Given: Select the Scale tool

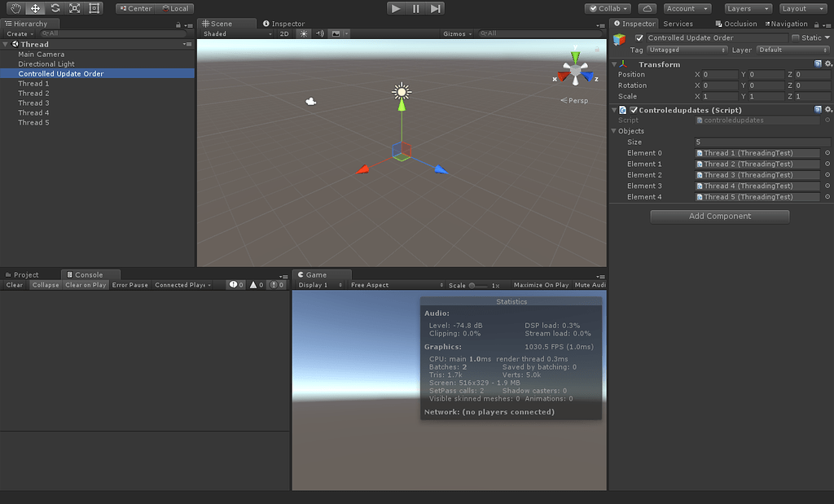Looking at the screenshot, I should pos(75,8).
